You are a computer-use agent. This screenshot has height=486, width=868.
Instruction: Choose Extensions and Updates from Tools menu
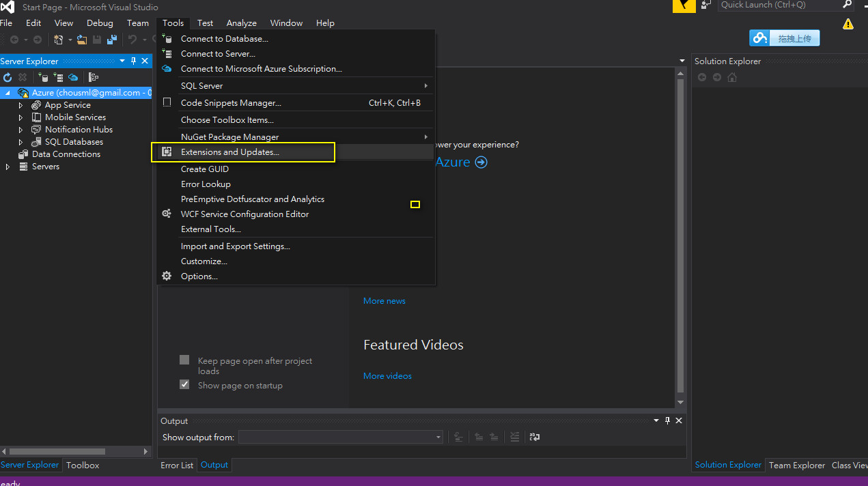coord(296,152)
